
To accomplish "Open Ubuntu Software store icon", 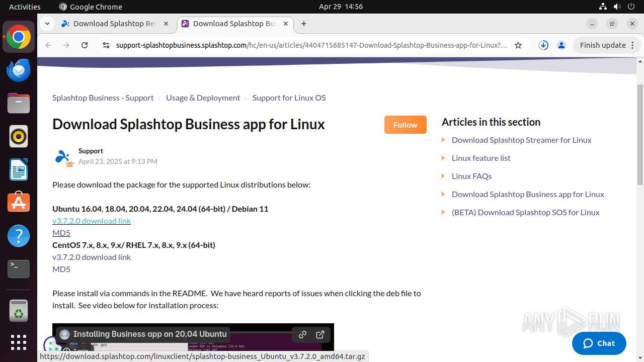I will pyautogui.click(x=19, y=203).
